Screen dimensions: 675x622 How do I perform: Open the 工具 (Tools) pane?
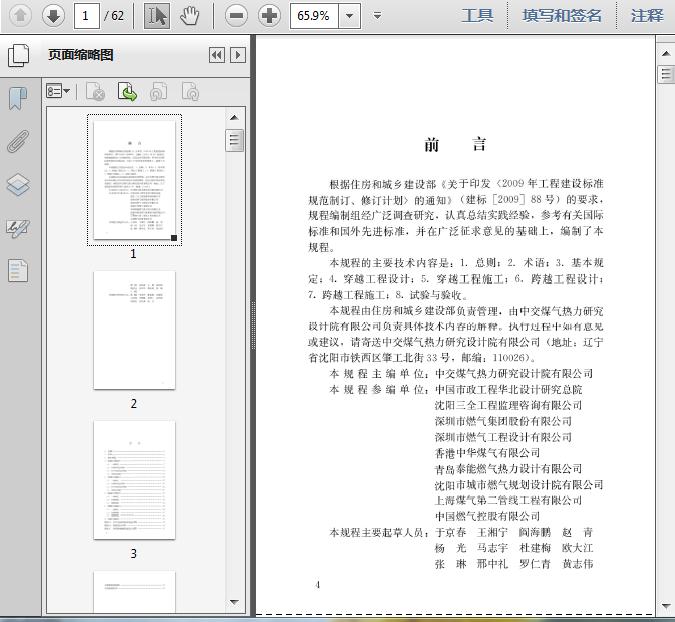[x=477, y=15]
